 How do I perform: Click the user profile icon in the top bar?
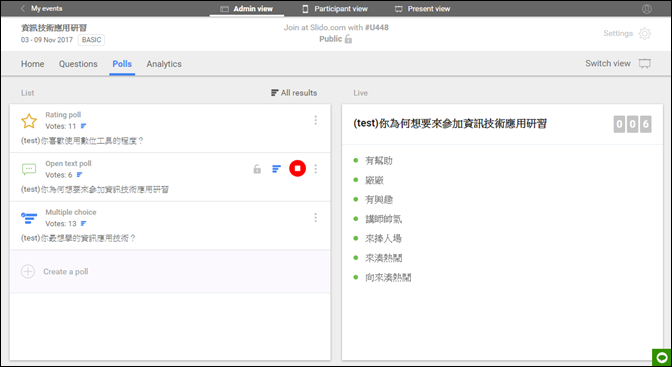[647, 9]
